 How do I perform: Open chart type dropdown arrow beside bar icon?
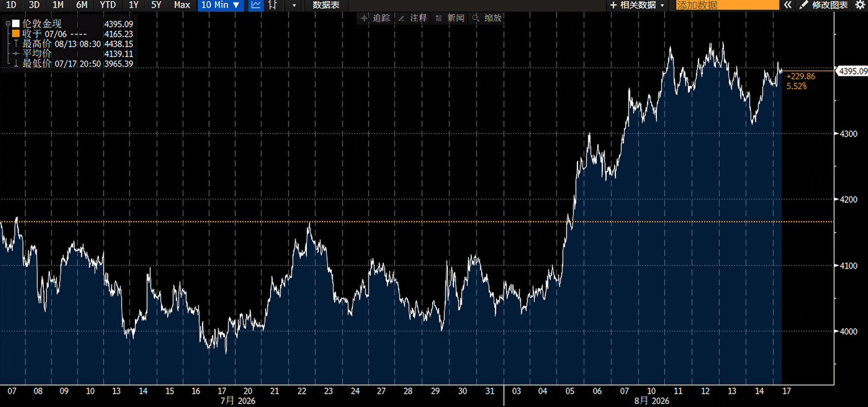294,5
